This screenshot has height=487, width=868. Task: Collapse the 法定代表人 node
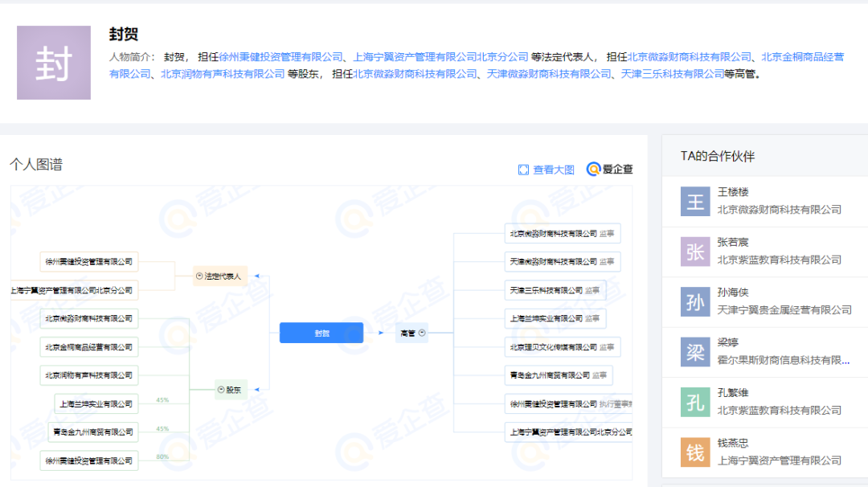coord(199,276)
